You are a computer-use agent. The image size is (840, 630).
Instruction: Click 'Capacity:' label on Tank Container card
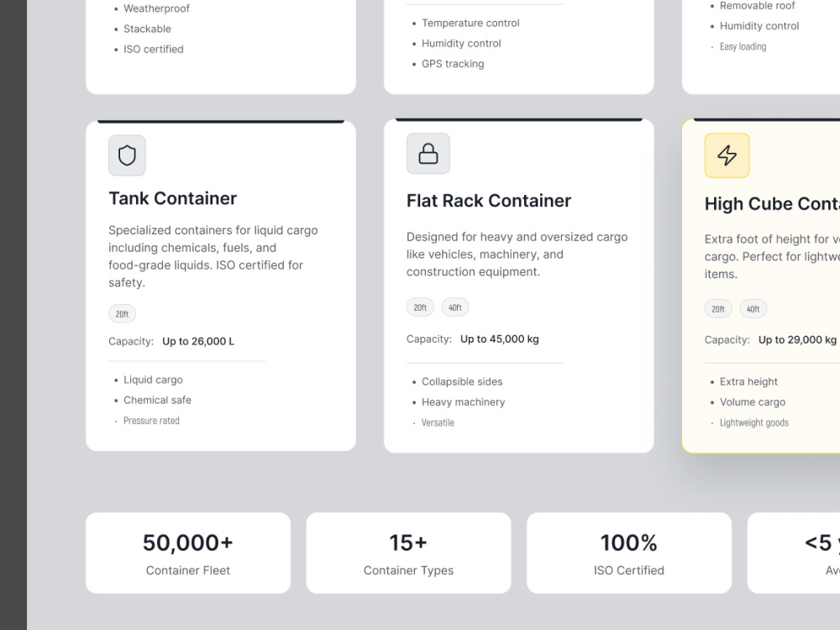point(131,341)
